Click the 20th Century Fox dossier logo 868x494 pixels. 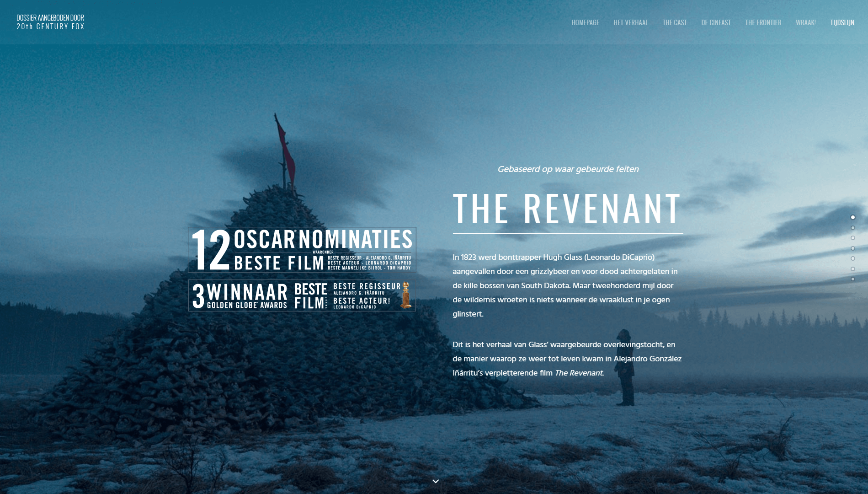pos(50,22)
